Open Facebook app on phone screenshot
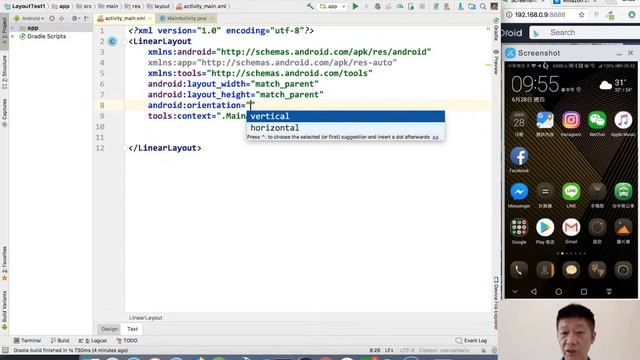640x360 pixels. (519, 156)
